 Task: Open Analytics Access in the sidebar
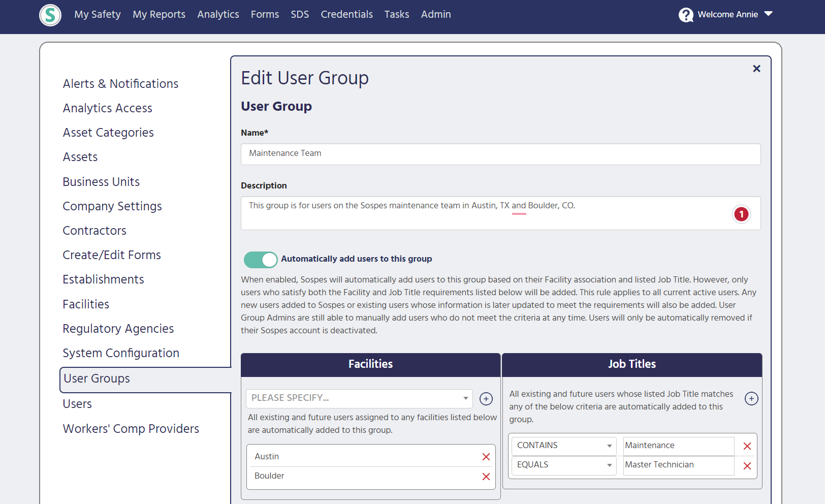click(107, 108)
